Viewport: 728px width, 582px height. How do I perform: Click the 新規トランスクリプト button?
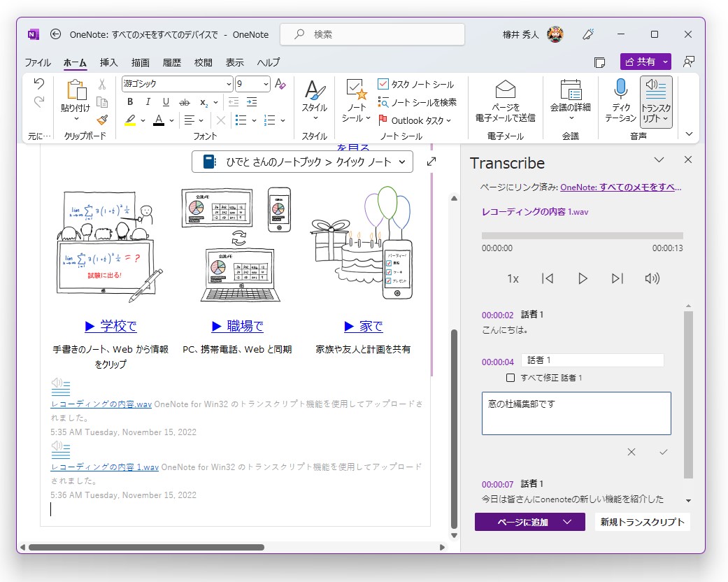click(x=642, y=522)
